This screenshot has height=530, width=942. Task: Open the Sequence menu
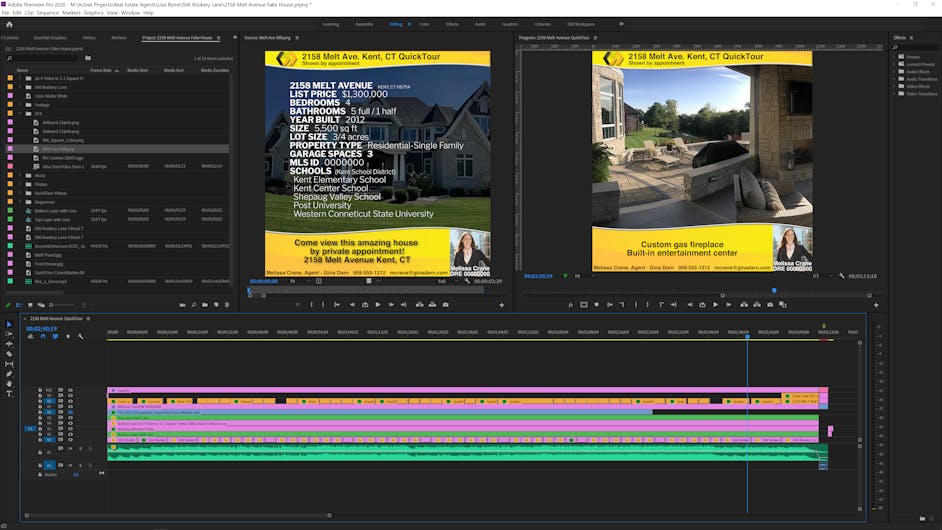[x=47, y=13]
